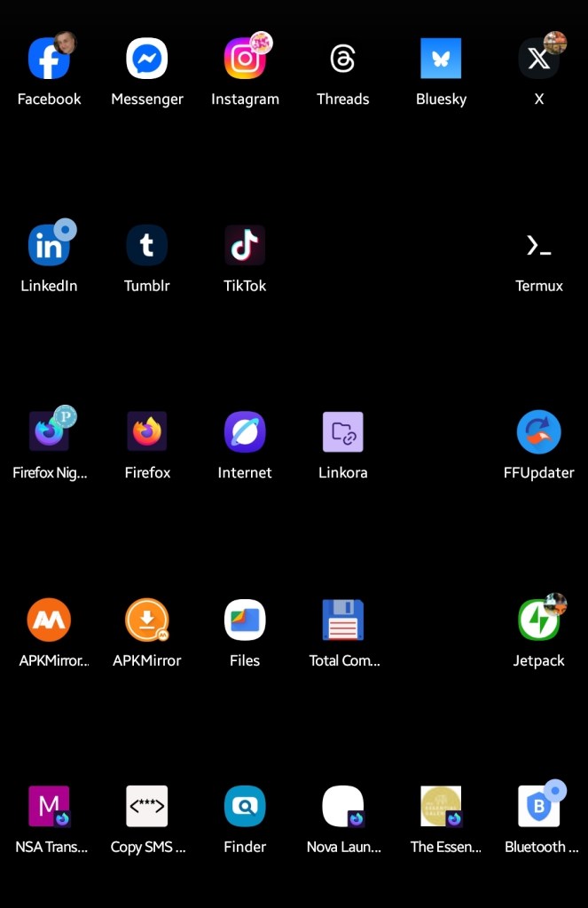588x908 pixels.
Task: Open the Termux terminal app
Action: [538, 247]
